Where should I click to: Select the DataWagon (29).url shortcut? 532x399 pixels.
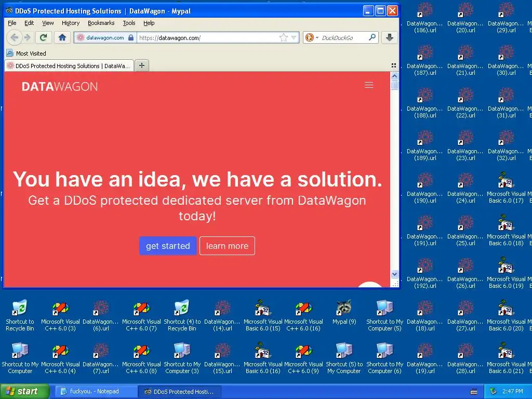506,17
